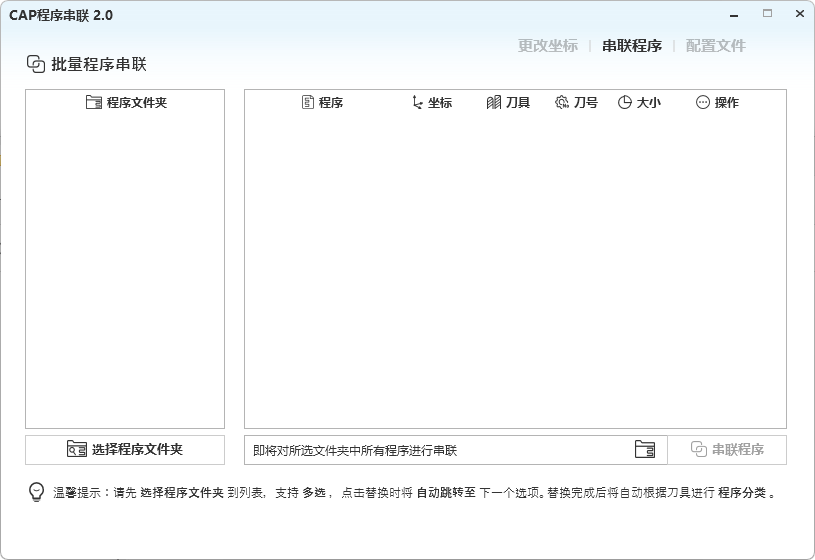Click the browse folder icon in path field
The image size is (815, 560).
644,450
